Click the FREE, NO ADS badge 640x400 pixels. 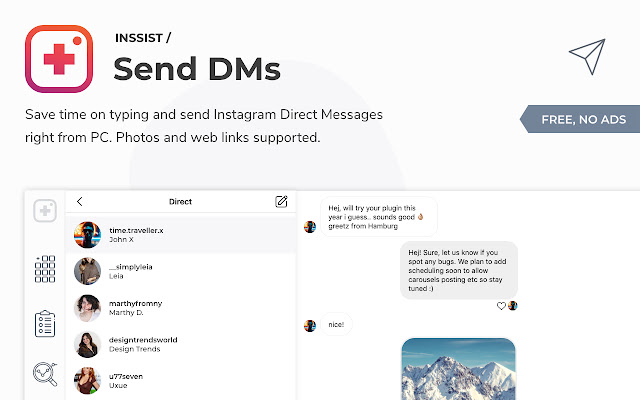coord(580,119)
